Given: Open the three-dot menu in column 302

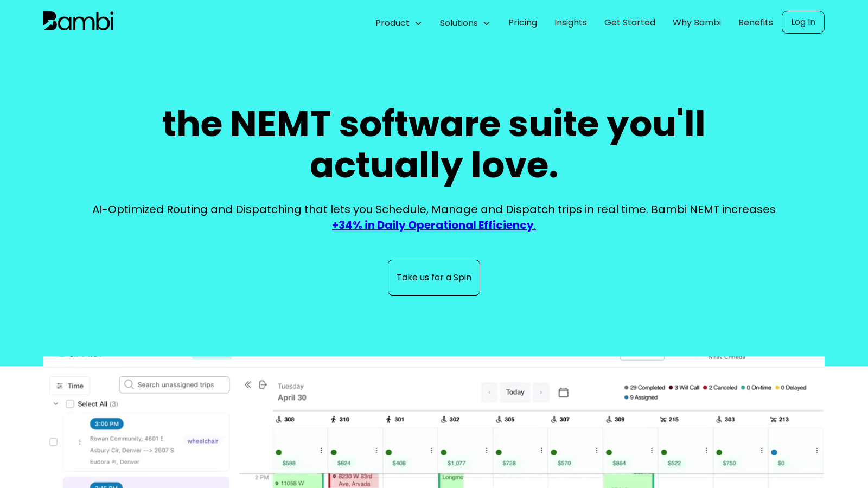Looking at the screenshot, I should point(487,451).
